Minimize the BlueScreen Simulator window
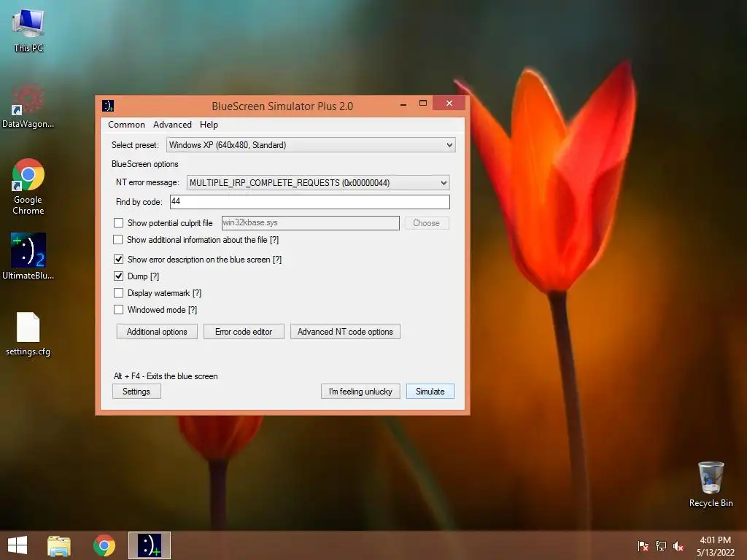Screen dimensions: 747x560 (403, 104)
